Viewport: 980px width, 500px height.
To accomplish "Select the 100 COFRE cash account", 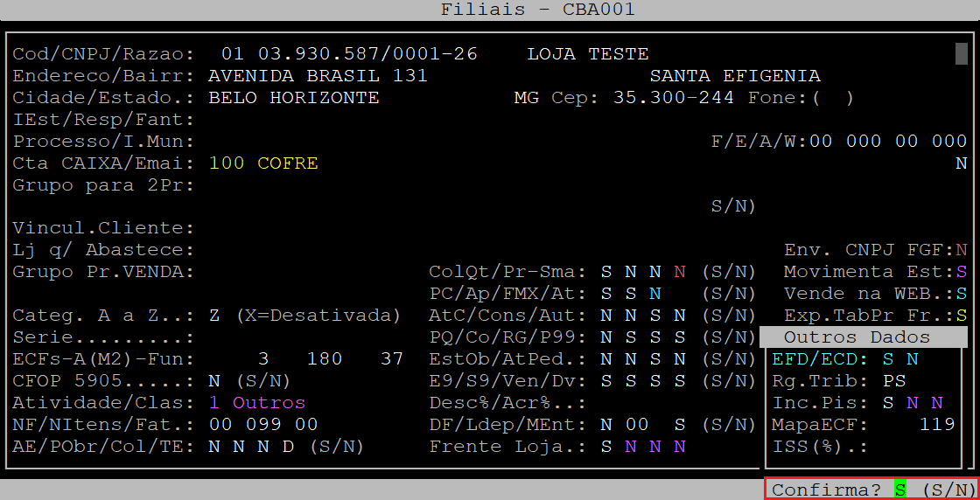I will point(263,163).
